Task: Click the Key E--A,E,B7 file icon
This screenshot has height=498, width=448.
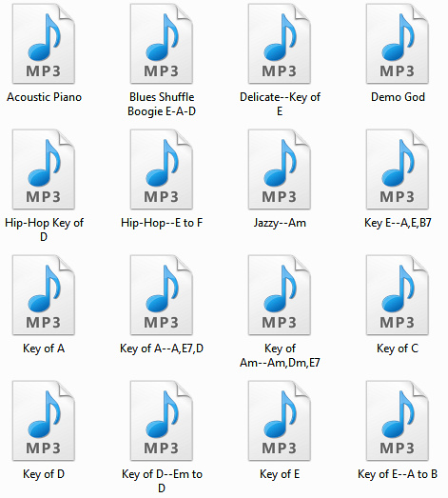Action: pyautogui.click(x=398, y=169)
